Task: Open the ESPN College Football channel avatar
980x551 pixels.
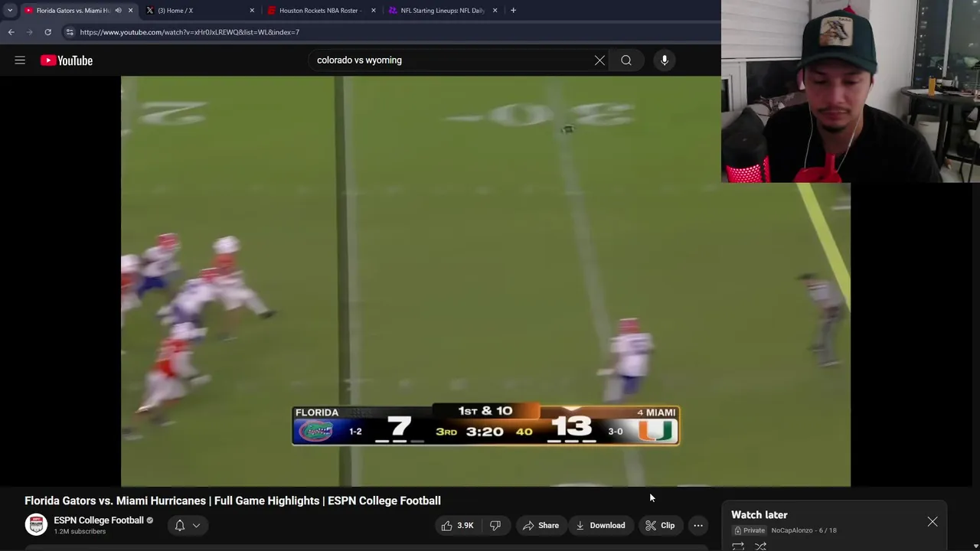Action: click(x=36, y=525)
